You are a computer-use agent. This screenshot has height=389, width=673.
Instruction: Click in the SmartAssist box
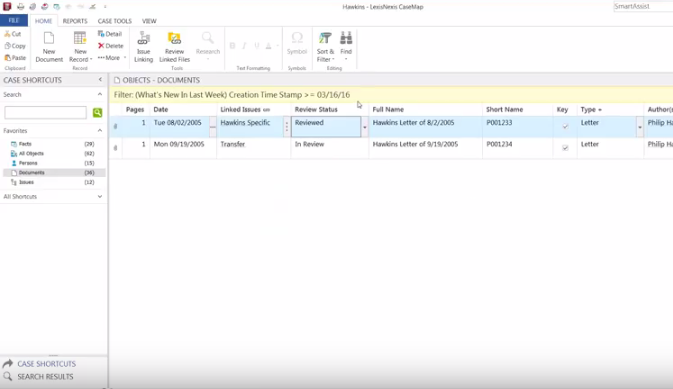tap(643, 6)
